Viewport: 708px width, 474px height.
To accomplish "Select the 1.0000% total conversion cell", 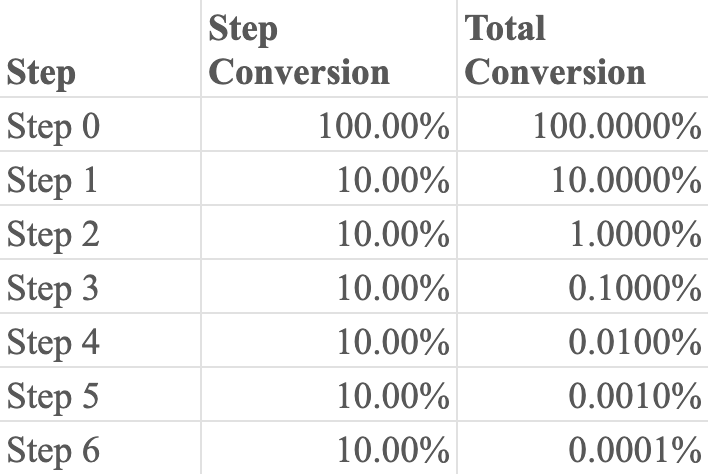I will coord(634,235).
